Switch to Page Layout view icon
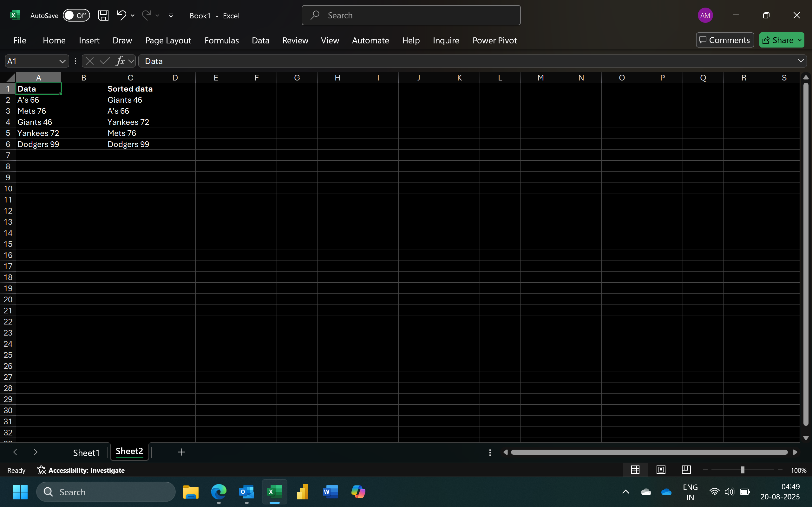The height and width of the screenshot is (507, 812). point(661,470)
